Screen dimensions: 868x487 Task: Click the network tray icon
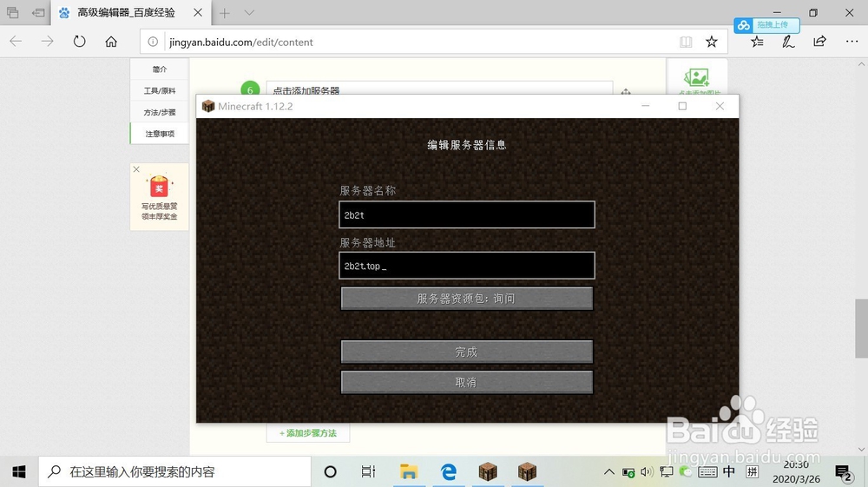click(667, 472)
